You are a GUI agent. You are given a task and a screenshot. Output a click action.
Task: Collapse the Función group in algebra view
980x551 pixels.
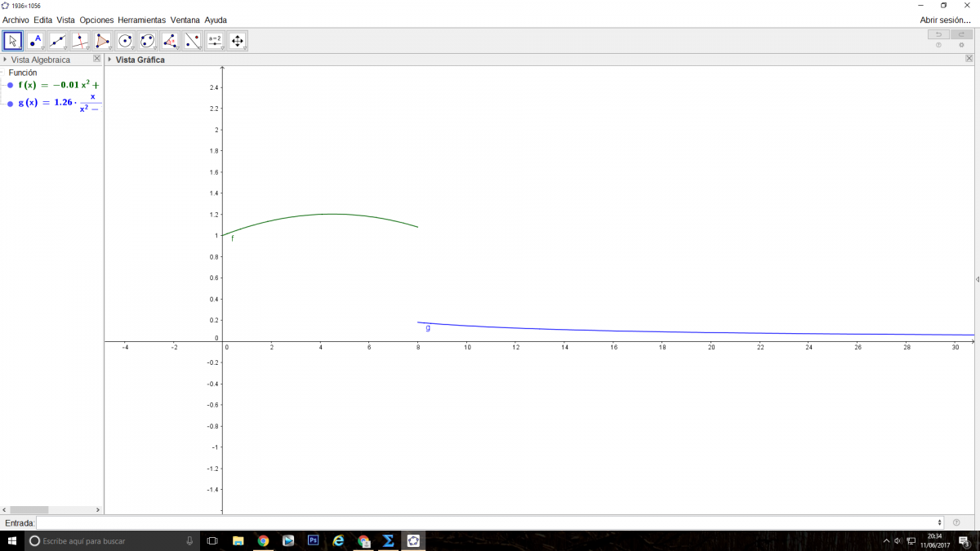(x=3, y=73)
